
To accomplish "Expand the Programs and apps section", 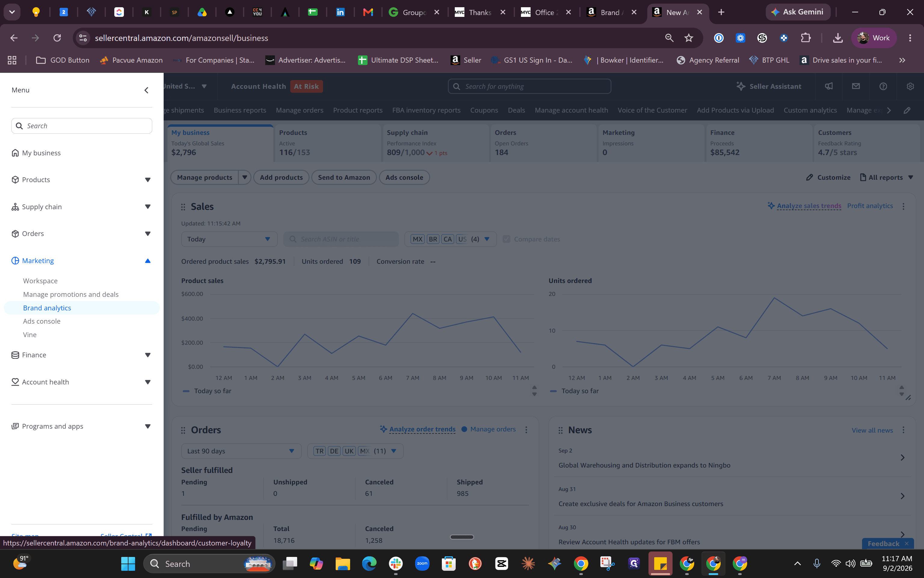I will click(x=148, y=426).
